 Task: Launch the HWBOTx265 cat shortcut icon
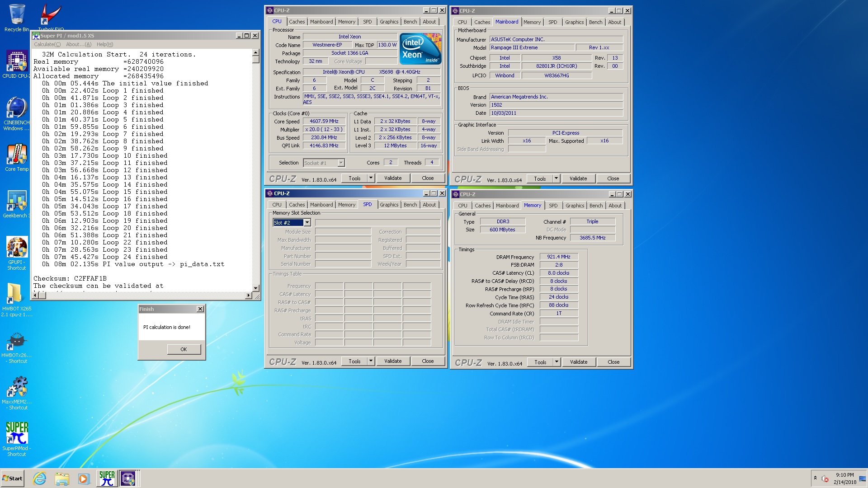[x=17, y=347]
